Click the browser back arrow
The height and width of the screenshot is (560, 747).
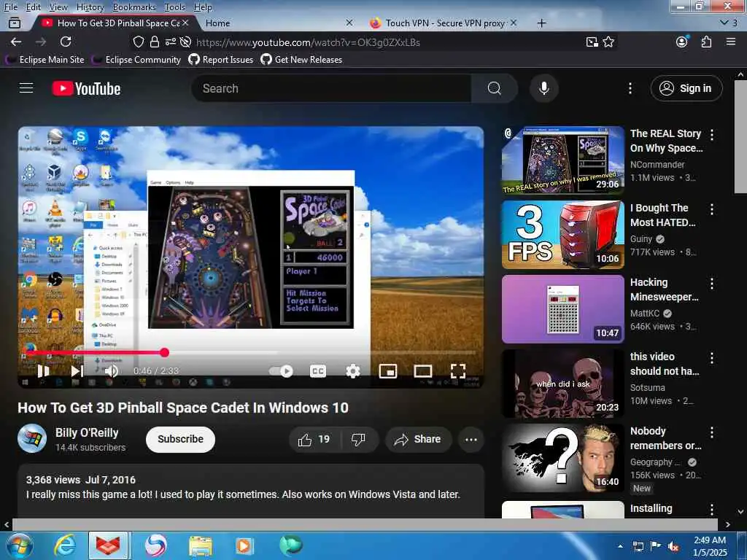coord(16,42)
